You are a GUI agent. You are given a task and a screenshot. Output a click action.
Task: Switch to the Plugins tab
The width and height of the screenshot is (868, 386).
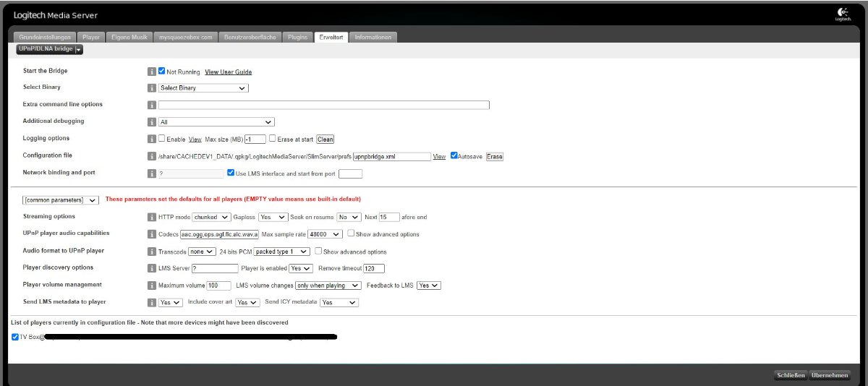[x=297, y=37]
